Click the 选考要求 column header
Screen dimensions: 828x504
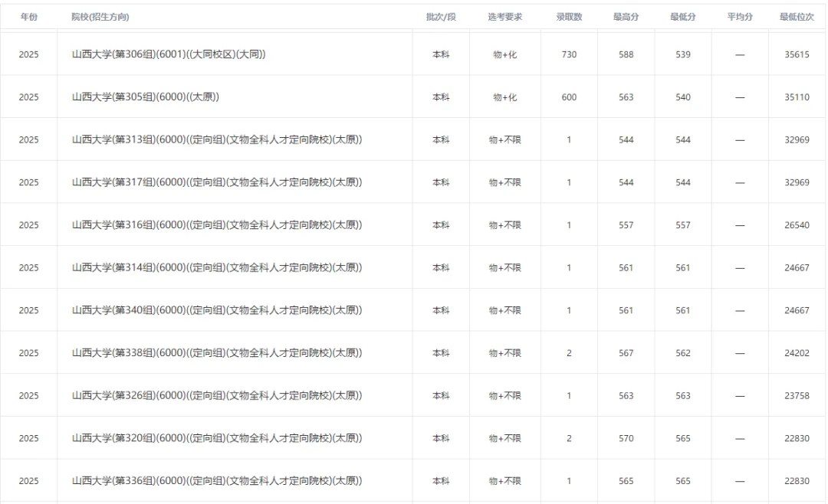504,17
